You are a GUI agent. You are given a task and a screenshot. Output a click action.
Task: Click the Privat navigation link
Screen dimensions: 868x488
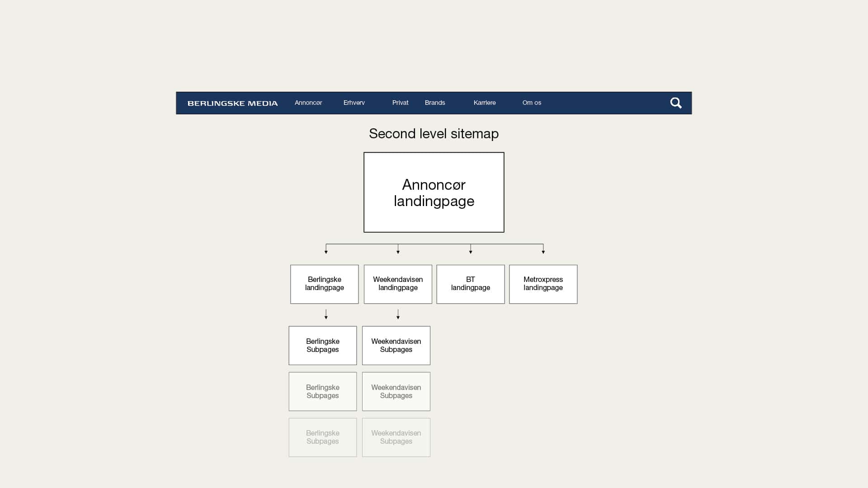pos(400,103)
